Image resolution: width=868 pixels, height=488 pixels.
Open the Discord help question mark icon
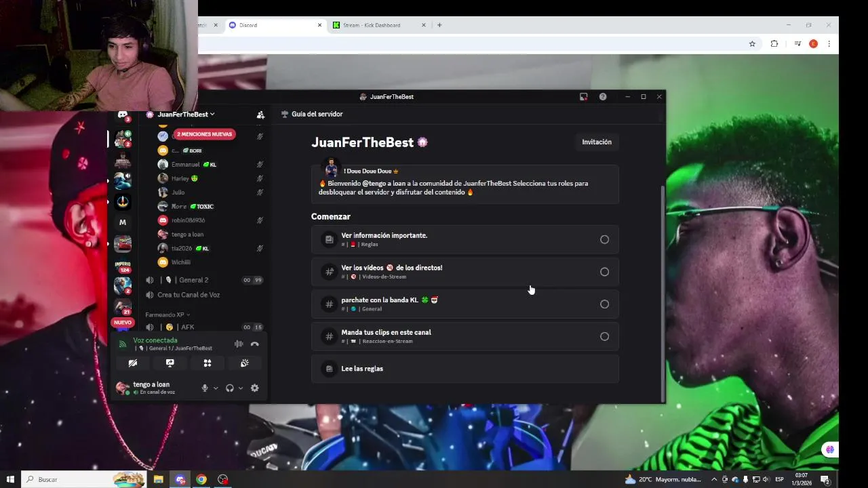(x=603, y=97)
